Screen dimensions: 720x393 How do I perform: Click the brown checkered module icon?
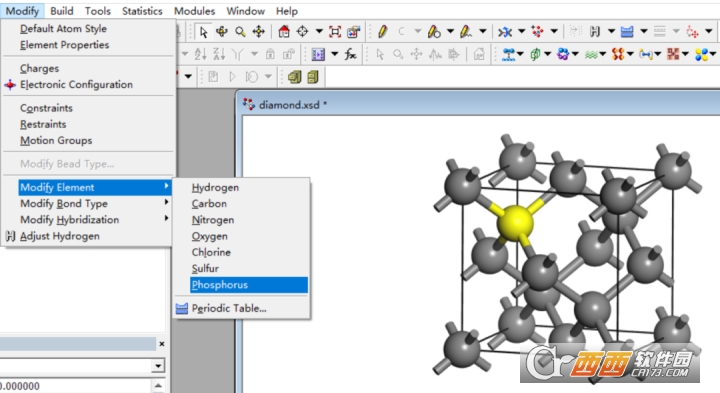pyautogui.click(x=673, y=55)
